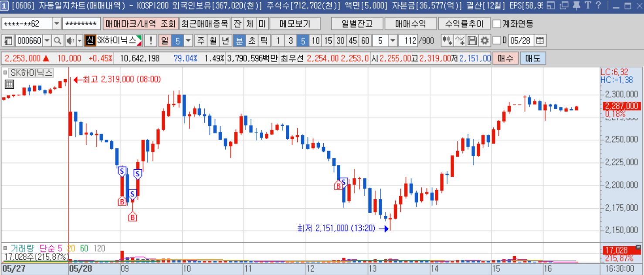
Task: Toggle the D checkbox before the date
Action: [497, 41]
